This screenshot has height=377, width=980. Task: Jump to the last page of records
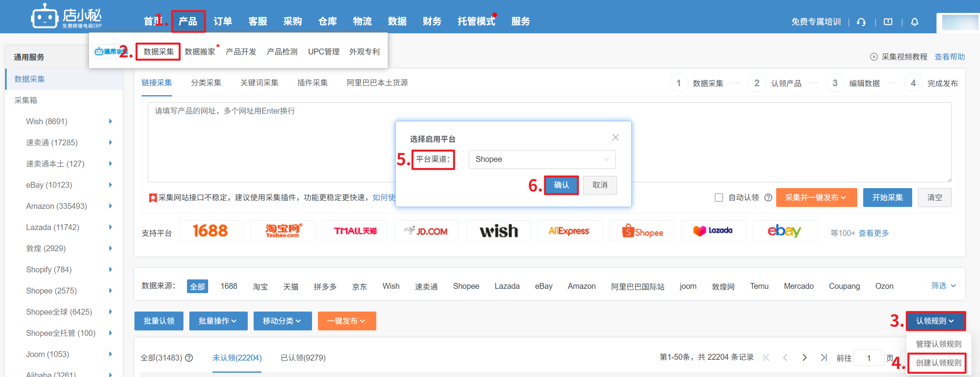click(824, 357)
